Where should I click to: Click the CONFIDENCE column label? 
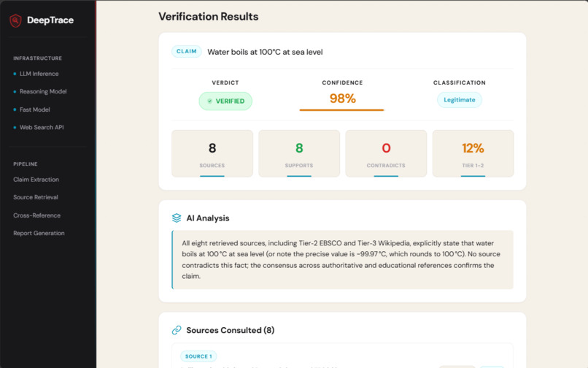pos(342,83)
